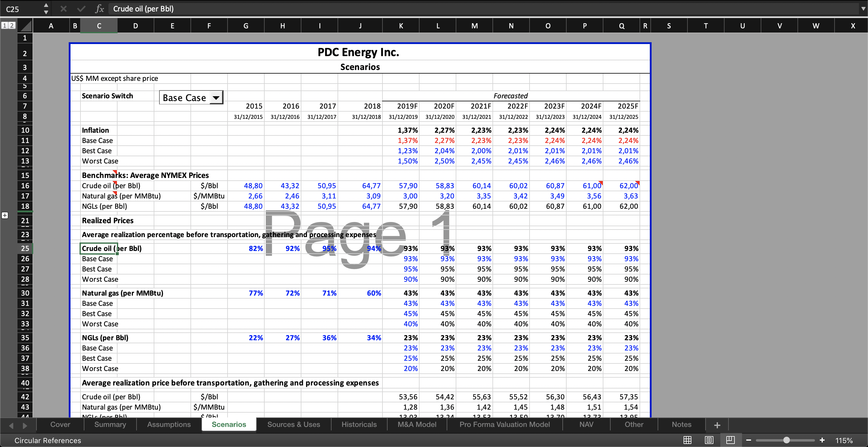The height and width of the screenshot is (447, 868).
Task: Open the insert function fx icon
Action: (99, 9)
